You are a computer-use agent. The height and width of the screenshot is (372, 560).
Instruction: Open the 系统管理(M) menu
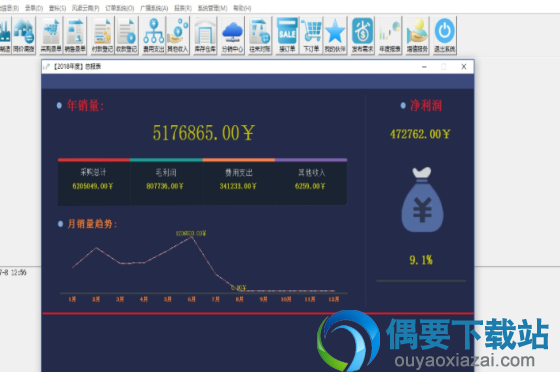pos(212,8)
